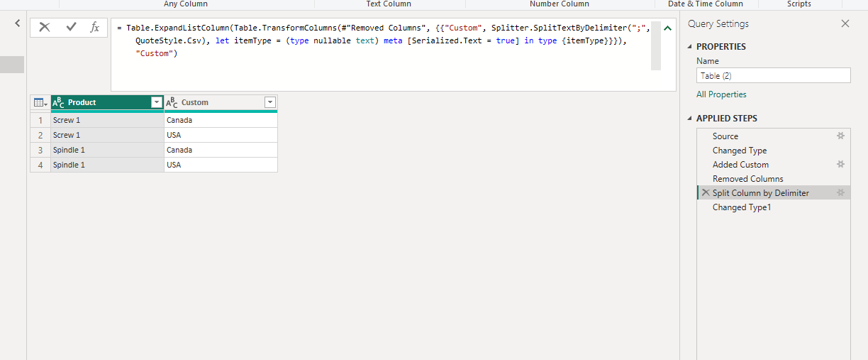Close the Query Settings pane
The image size is (868, 360).
tap(845, 23)
